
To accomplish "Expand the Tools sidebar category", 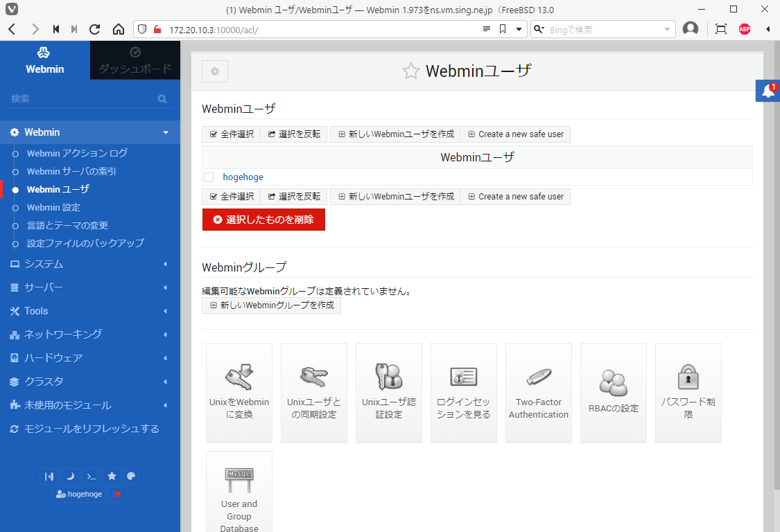I will point(90,311).
